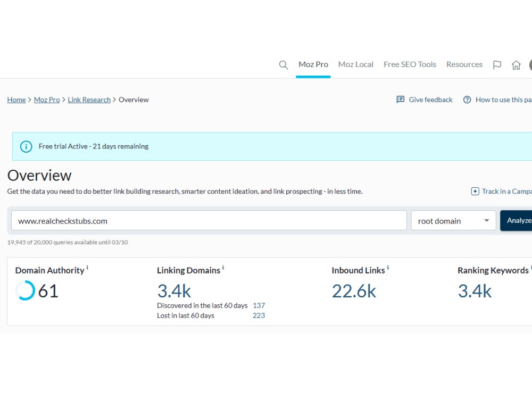Click the 223 lost domains value

pos(259,316)
